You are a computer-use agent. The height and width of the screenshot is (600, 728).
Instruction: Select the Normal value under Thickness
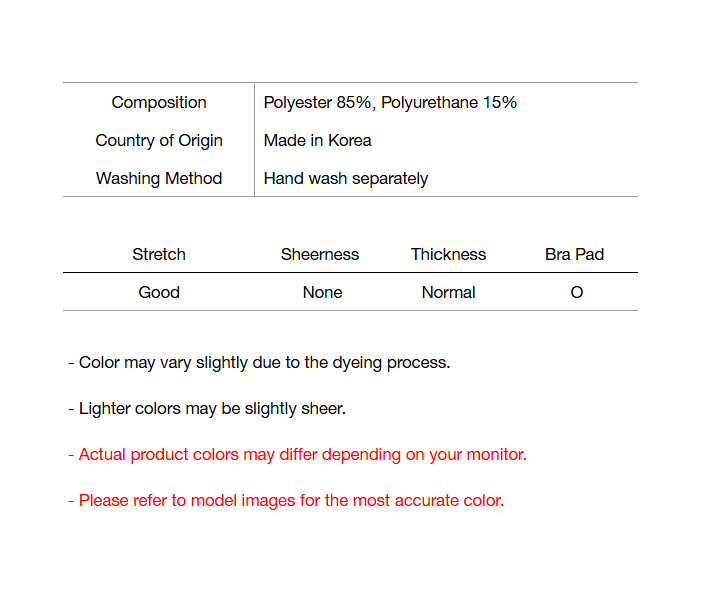pos(448,292)
